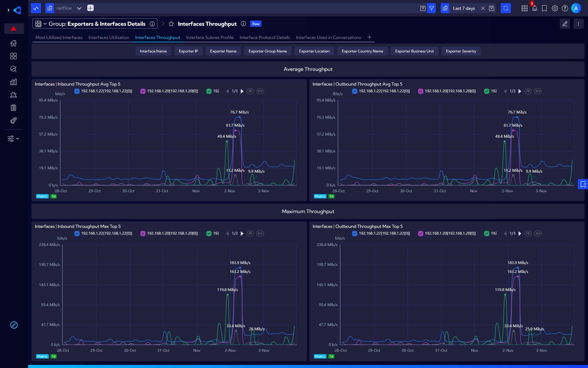This screenshot has width=588, height=368.
Task: Switch to Interfaces Utilization tab
Action: click(109, 37)
